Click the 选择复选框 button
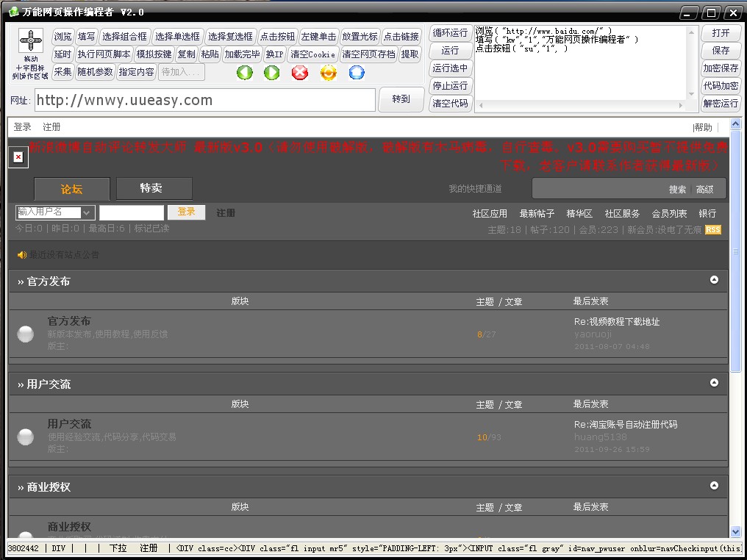 pos(231,37)
